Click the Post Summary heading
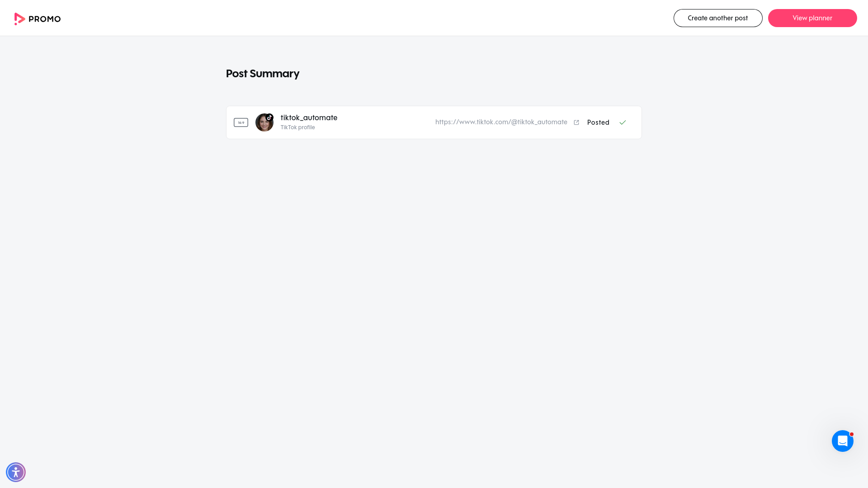This screenshot has height=488, width=868. tap(263, 73)
